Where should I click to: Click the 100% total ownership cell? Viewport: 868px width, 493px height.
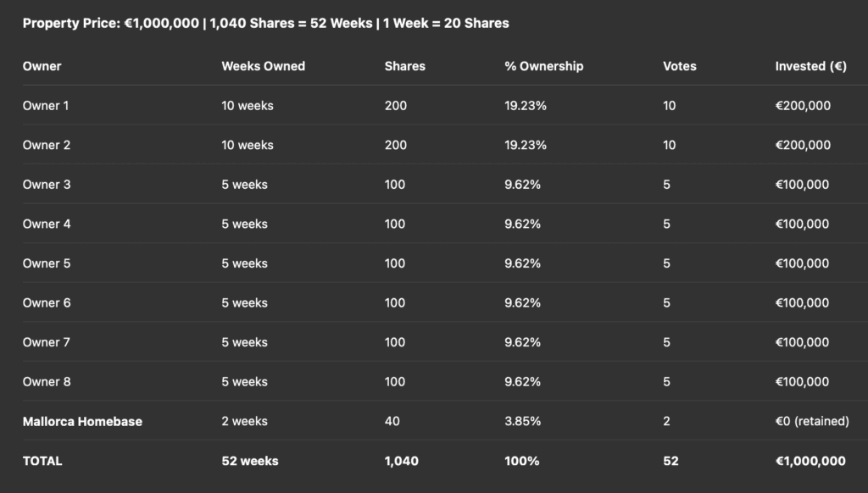521,461
